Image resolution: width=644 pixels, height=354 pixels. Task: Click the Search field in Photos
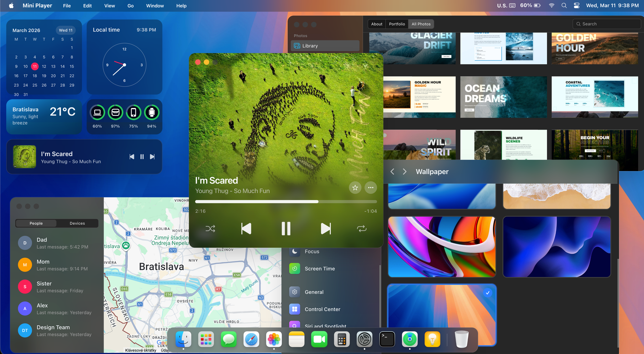tap(606, 24)
